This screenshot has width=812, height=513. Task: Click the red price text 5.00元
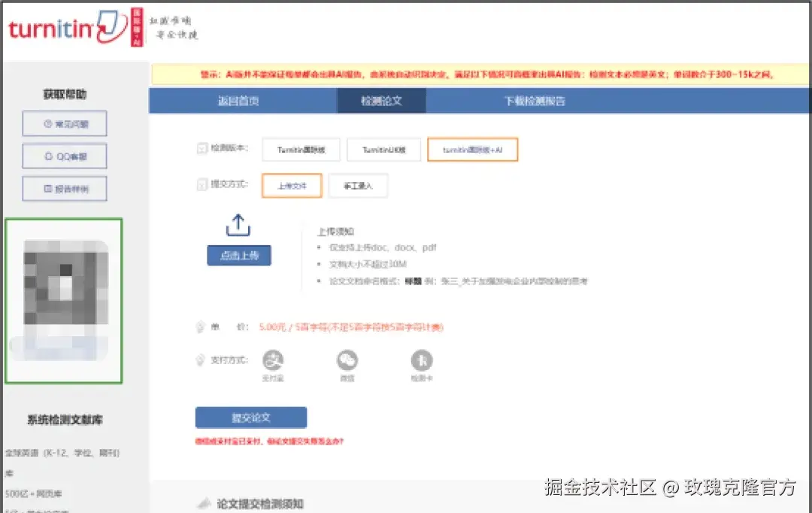pos(272,327)
